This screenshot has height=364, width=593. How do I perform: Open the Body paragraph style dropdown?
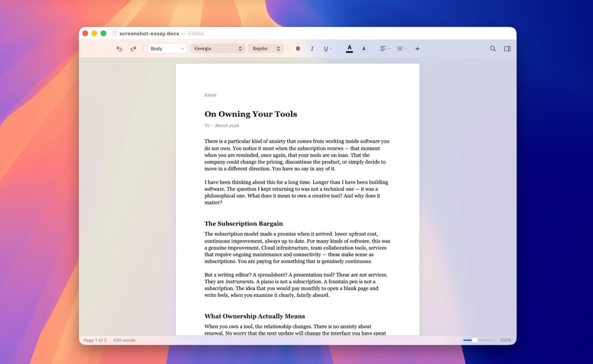point(167,48)
